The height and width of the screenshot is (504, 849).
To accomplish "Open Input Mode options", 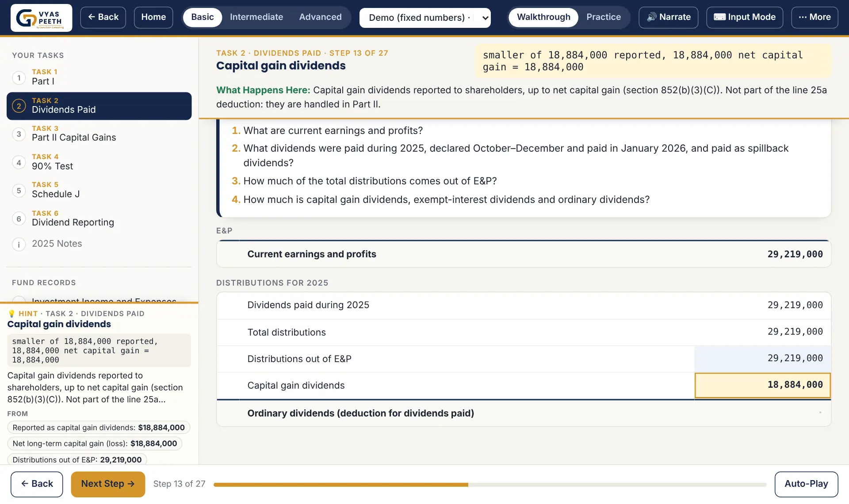I will tap(745, 17).
